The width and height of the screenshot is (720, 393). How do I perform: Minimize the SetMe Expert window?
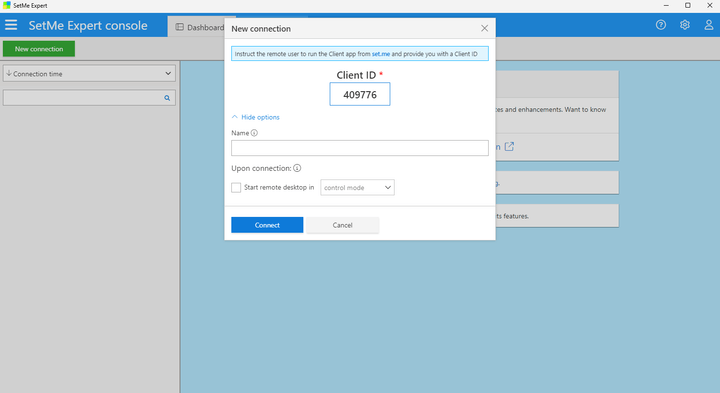tap(666, 6)
